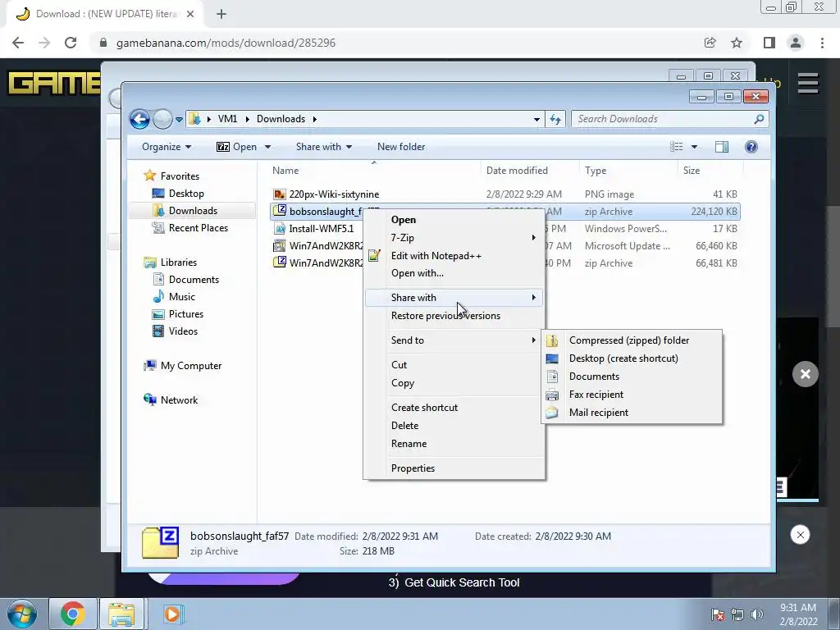Viewport: 840px width, 630px height.
Task: Open Documents library
Action: 185,279
